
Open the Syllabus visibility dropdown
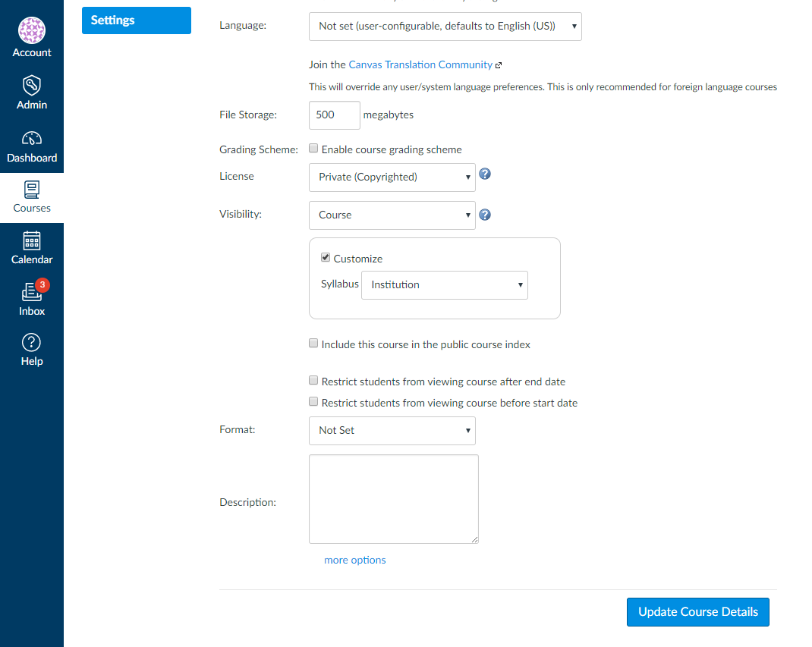(x=444, y=285)
